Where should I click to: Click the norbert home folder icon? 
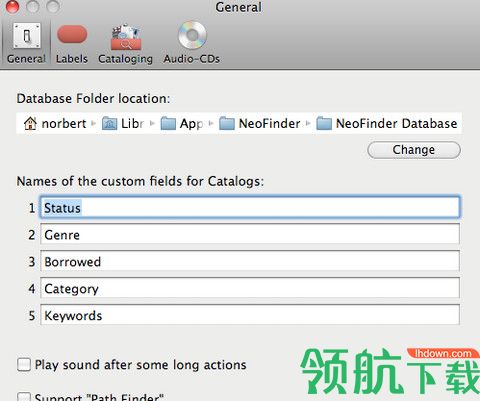point(30,123)
